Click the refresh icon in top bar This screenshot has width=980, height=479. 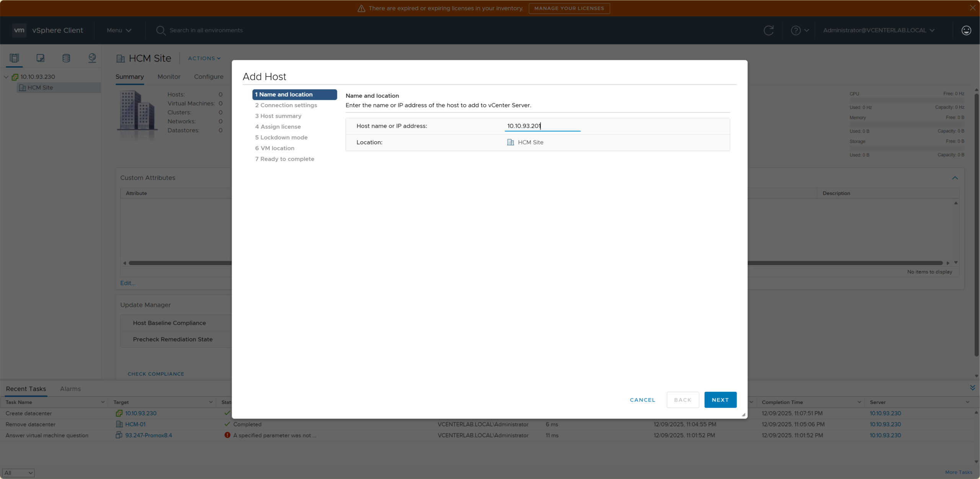[x=768, y=30]
